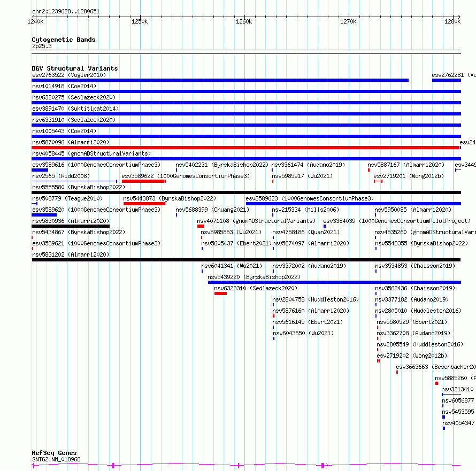Viewport: 476px width, 471px height.
Task: Click nsv3534853 (Chaisson2019) label
Action: pyautogui.click(x=415, y=266)
